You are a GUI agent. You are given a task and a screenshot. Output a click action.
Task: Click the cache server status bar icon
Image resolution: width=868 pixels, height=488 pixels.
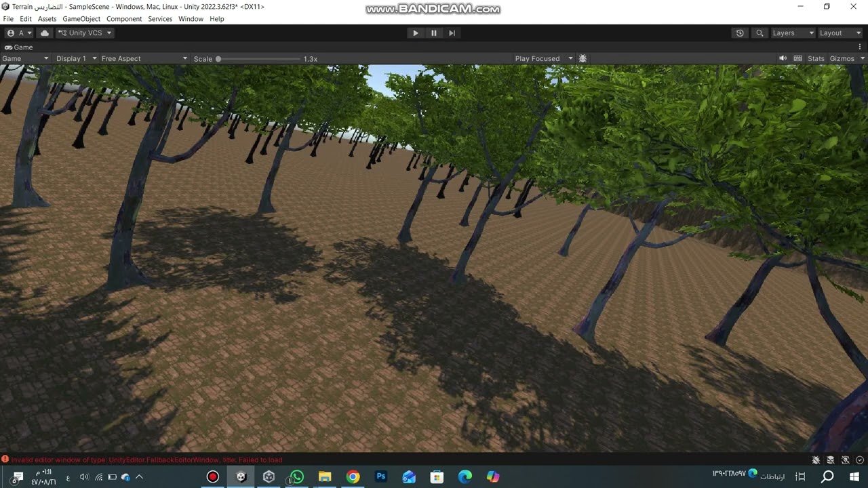click(x=831, y=460)
